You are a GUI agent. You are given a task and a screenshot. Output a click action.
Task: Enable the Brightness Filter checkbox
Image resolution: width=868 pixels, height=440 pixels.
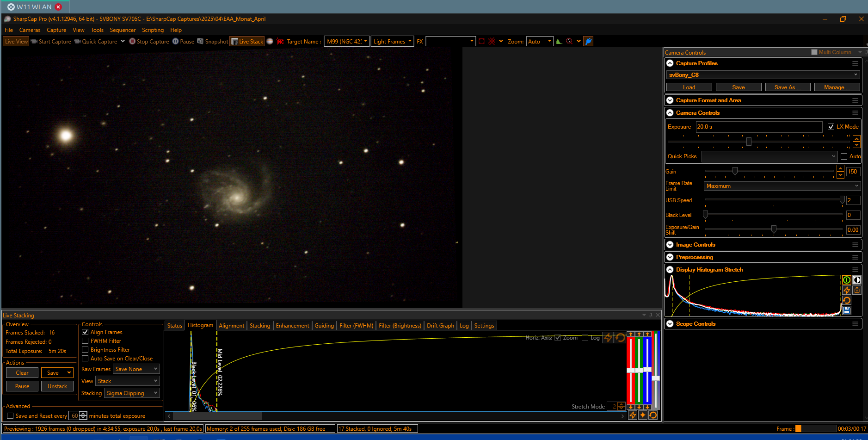coord(85,350)
